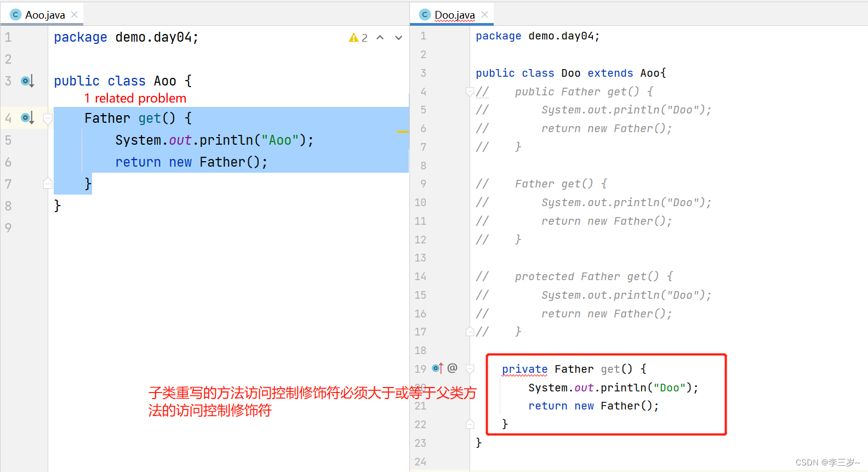Click 'public class Aoo {' declaration
Viewport: 868px width, 472px height.
123,81
